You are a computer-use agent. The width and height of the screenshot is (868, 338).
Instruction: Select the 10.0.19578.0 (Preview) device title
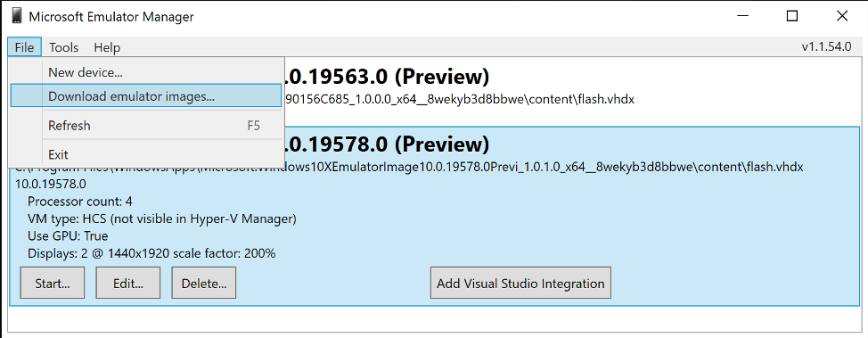pos(387,144)
